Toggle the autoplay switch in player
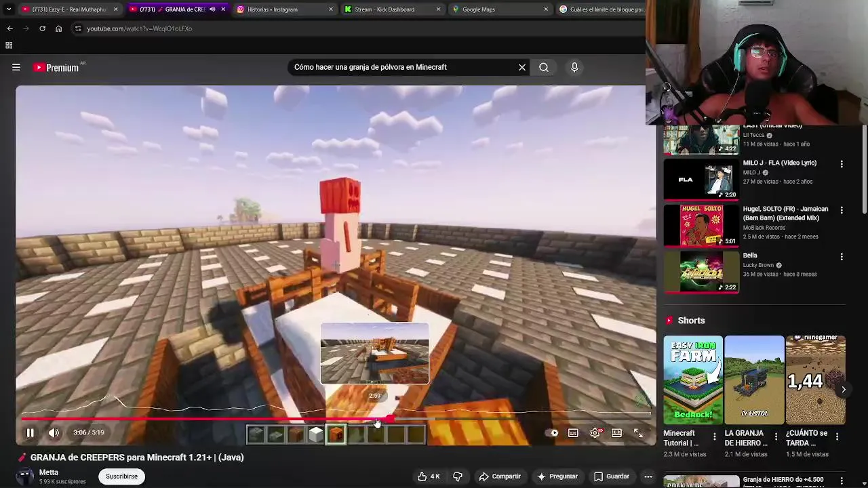 (553, 432)
